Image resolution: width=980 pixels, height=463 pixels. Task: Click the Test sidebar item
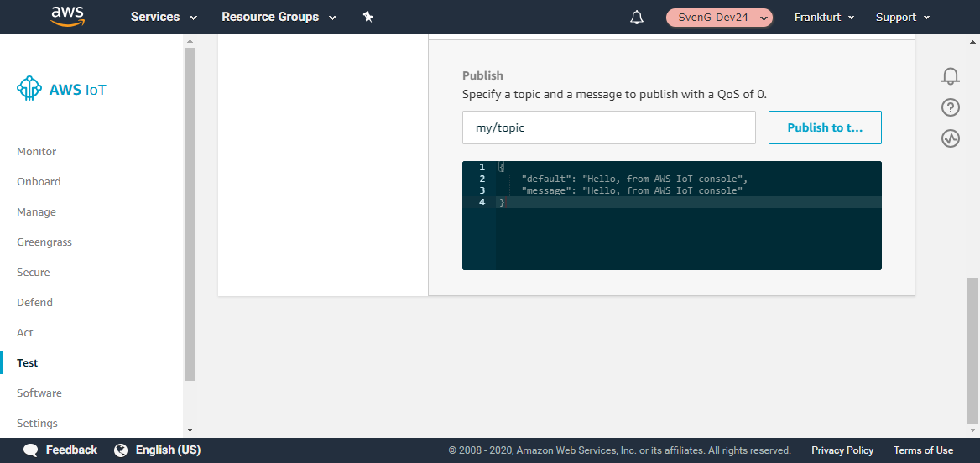[28, 363]
